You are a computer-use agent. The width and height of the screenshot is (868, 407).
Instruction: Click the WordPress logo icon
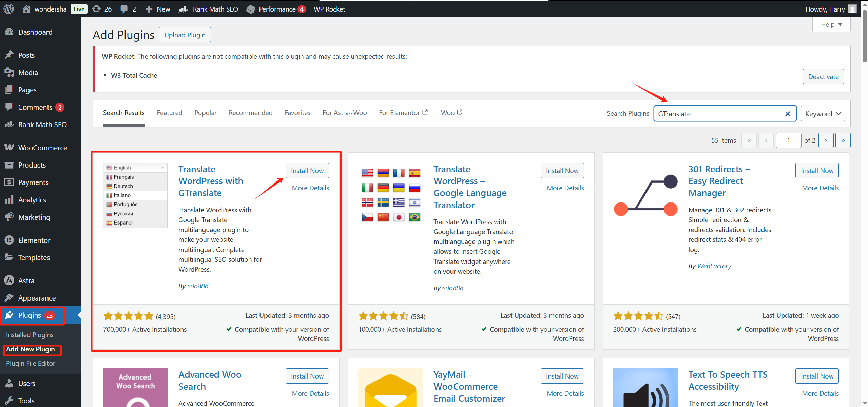pos(9,9)
